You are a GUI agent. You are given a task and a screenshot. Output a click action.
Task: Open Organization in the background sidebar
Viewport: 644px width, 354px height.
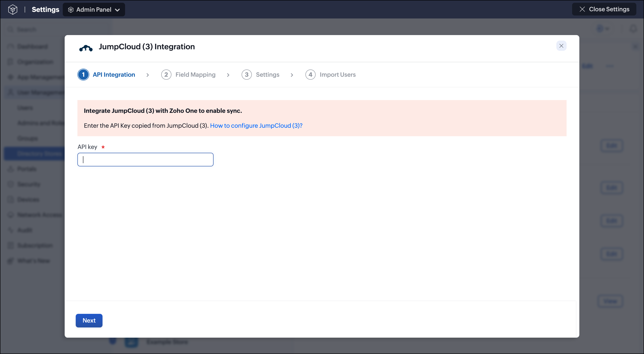click(35, 62)
